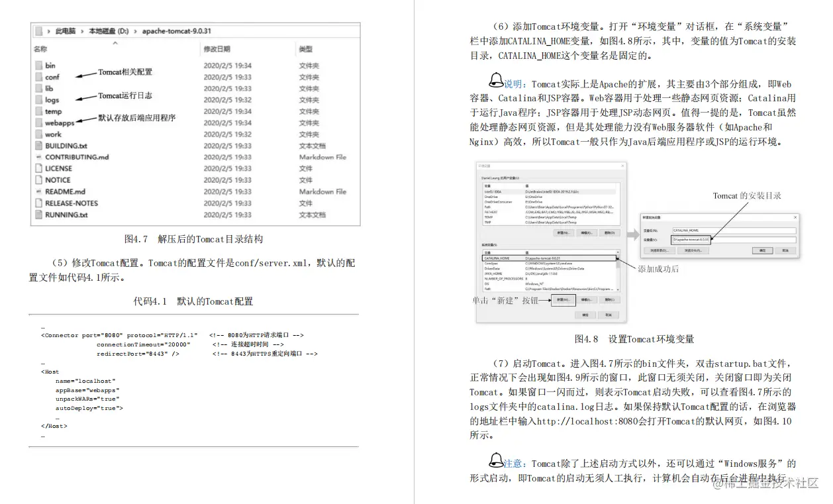Select JAVA_HOME row in system variables
833x504 pixels.
pyautogui.click(x=549, y=274)
